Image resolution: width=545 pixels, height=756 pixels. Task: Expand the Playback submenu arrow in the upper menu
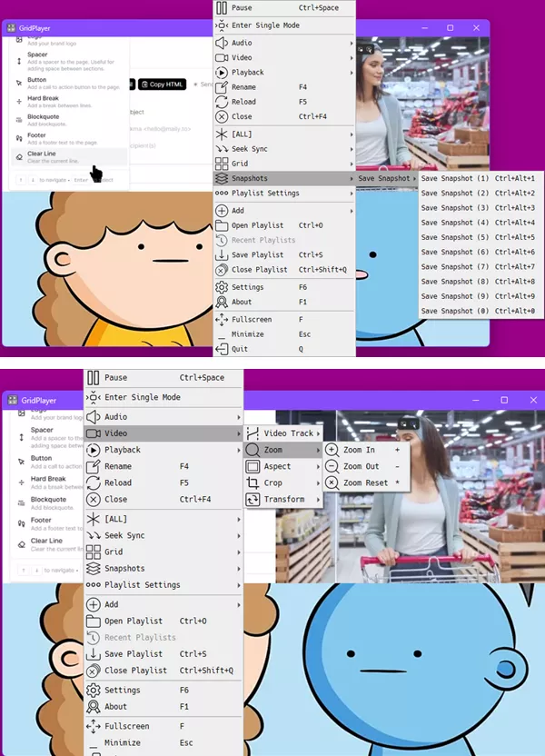(352, 73)
